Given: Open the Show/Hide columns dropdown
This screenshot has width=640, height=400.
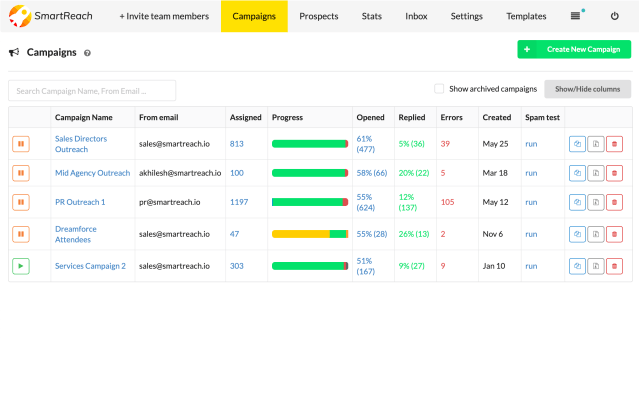Looking at the screenshot, I should pos(587,89).
